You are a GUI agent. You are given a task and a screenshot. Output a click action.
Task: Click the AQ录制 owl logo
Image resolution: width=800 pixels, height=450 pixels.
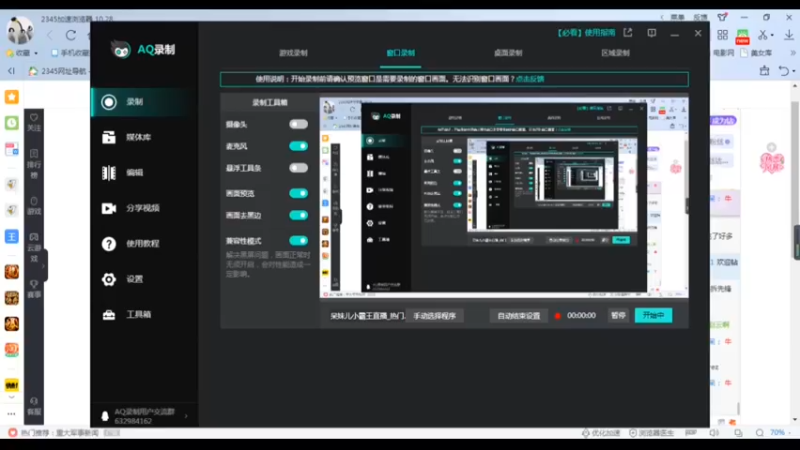[x=121, y=49]
